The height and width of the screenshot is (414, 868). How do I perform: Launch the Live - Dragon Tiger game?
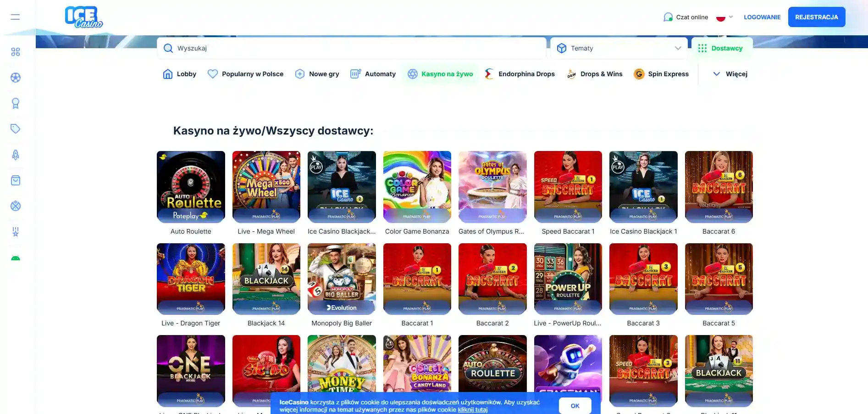click(x=191, y=279)
